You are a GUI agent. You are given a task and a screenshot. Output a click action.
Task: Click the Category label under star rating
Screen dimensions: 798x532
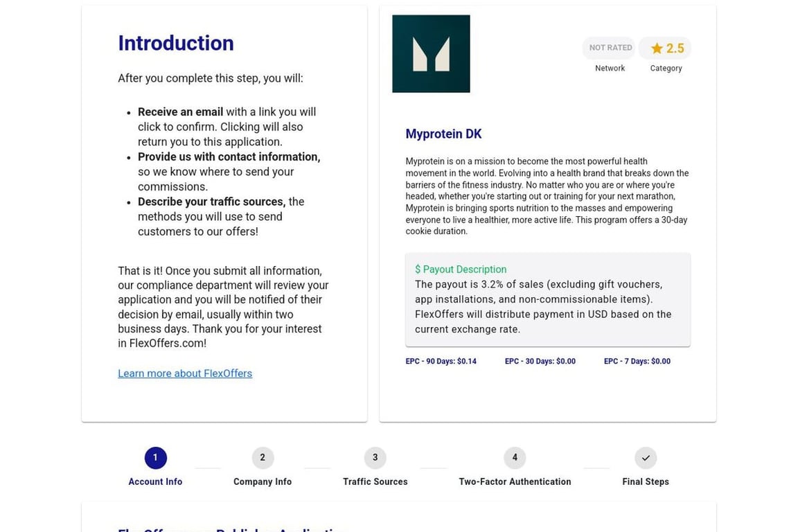[x=666, y=68]
